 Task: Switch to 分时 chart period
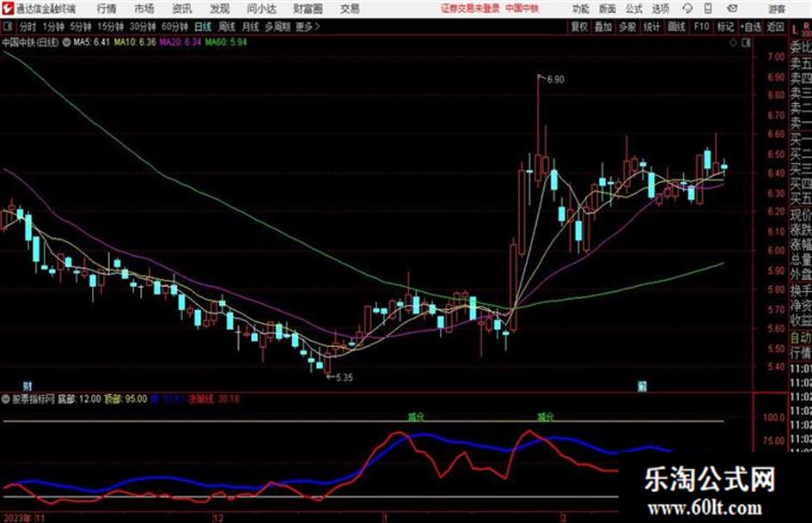[27, 27]
